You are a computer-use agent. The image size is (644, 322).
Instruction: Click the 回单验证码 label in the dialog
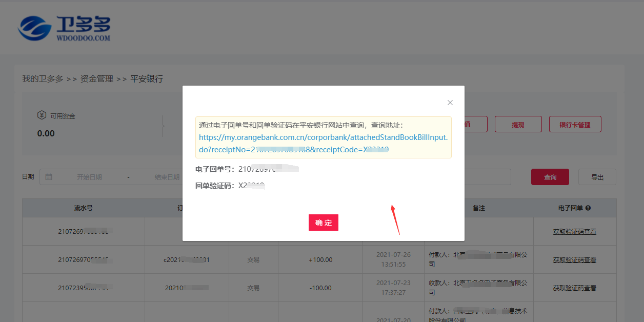pyautogui.click(x=214, y=186)
